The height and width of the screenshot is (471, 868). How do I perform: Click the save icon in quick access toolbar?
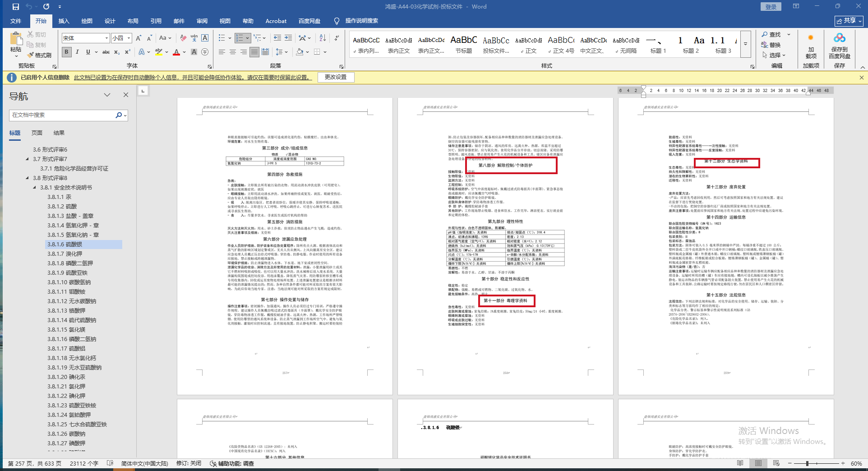pos(16,7)
